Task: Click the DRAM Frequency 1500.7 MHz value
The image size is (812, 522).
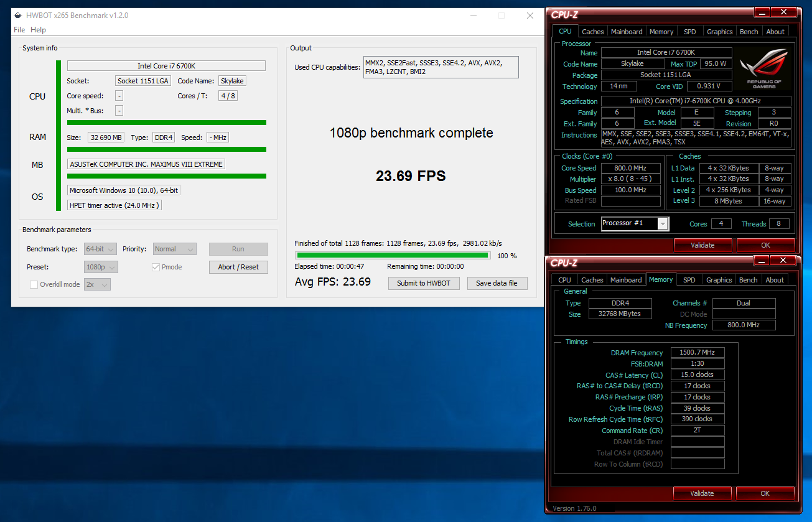Action: [698, 353]
